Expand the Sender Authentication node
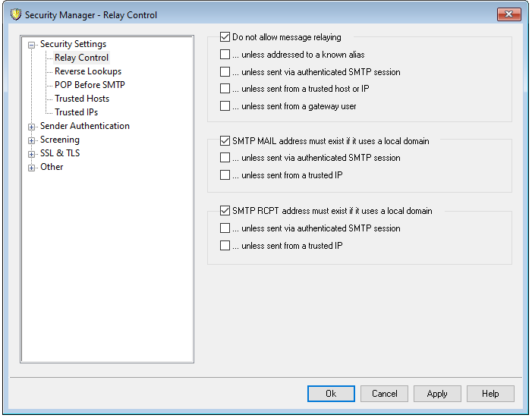This screenshot has height=418, width=532. coord(32,127)
